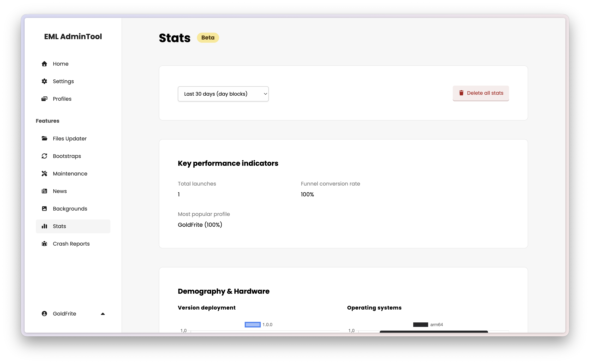The height and width of the screenshot is (364, 590).
Task: Click the GoldFrite (100%) popular profile text
Action: coord(200,225)
